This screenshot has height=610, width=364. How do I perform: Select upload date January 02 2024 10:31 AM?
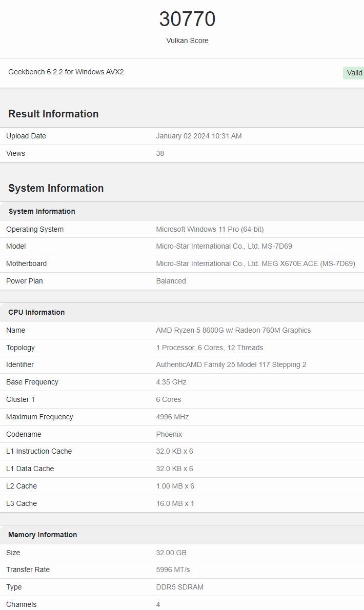point(199,136)
